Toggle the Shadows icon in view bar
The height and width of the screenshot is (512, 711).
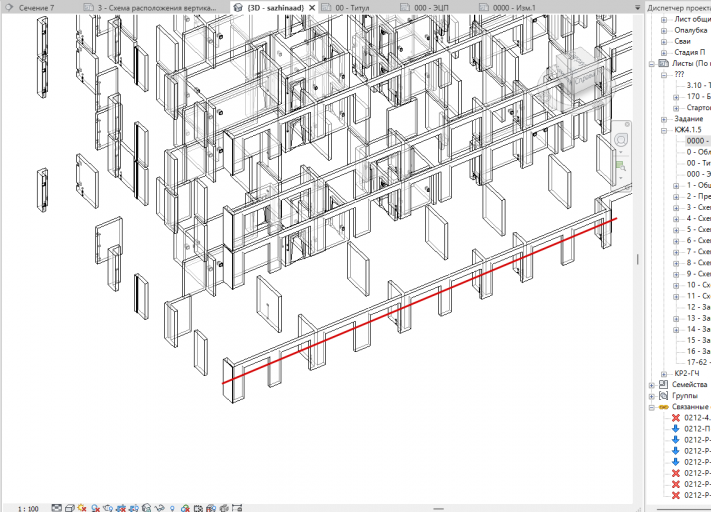coord(95,508)
